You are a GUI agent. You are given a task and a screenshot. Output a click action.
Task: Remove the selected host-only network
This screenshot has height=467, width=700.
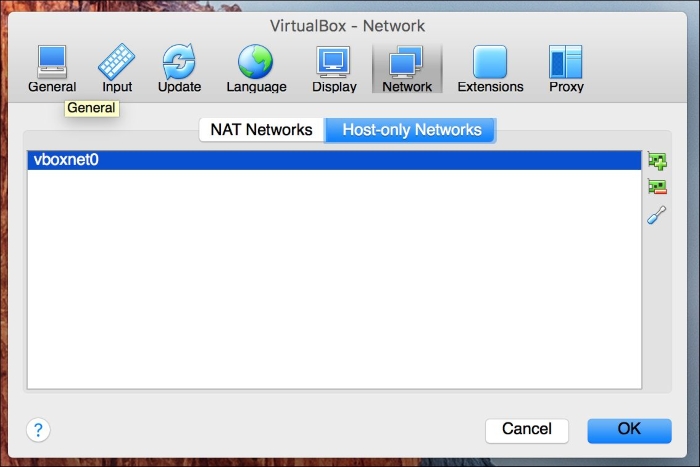coord(657,187)
